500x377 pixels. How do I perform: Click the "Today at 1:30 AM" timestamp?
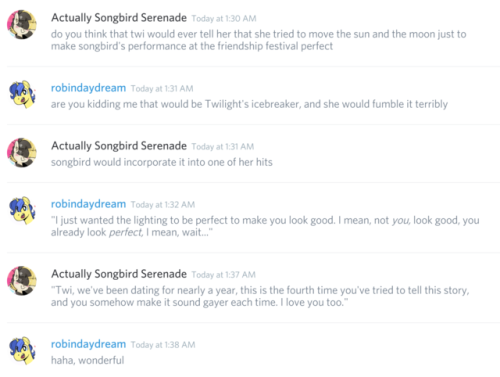tap(224, 19)
